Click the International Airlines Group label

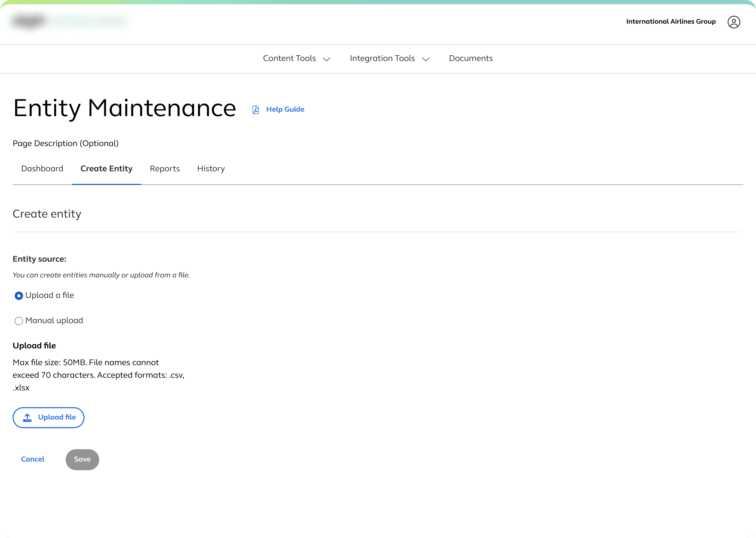(671, 22)
